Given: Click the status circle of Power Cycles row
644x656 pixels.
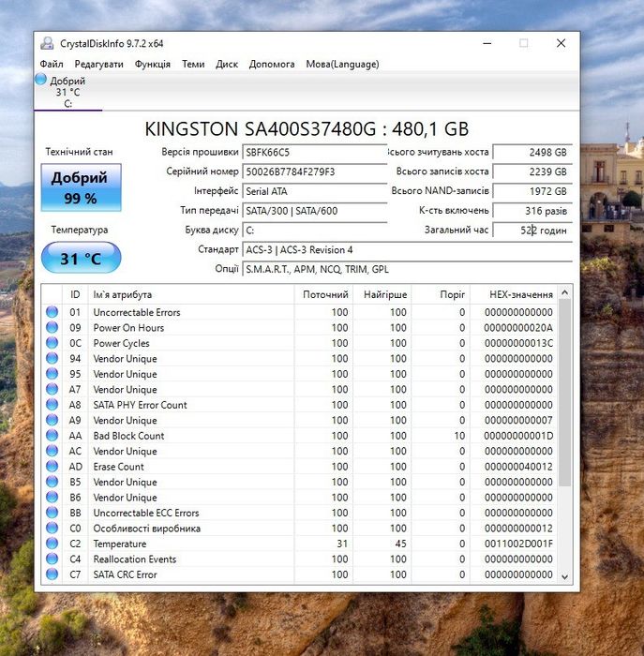Looking at the screenshot, I should (52, 343).
